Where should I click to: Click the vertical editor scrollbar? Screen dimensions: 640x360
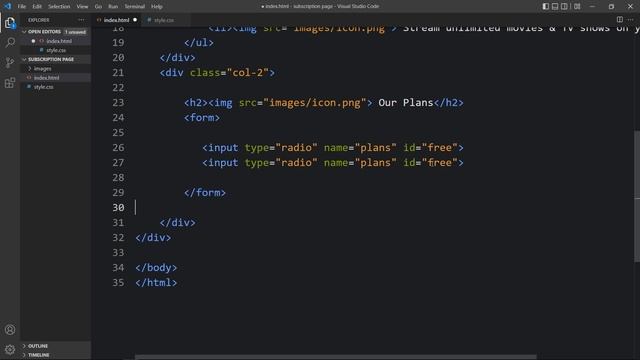tap(637, 196)
